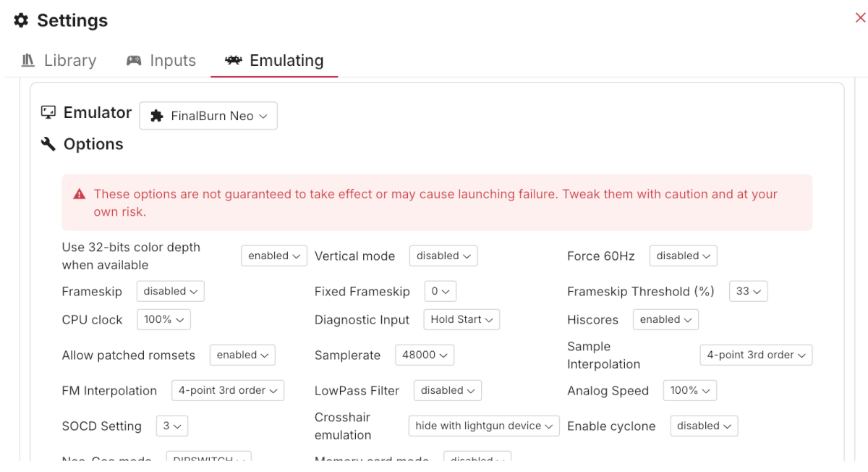The image size is (868, 472).
Task: Click the puzzle piece plugin icon
Action: pos(156,116)
